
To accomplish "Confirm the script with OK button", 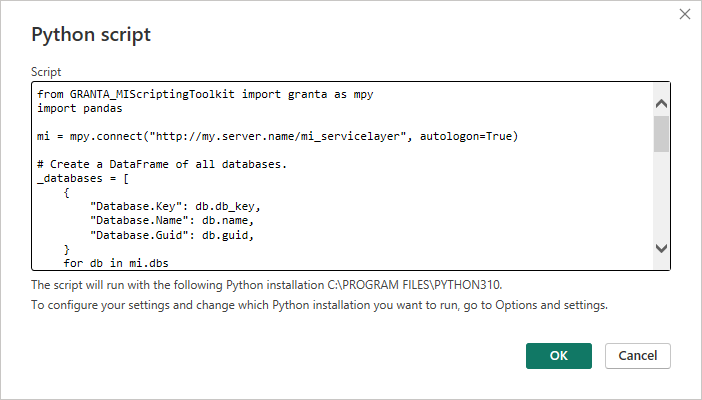I will pos(558,356).
